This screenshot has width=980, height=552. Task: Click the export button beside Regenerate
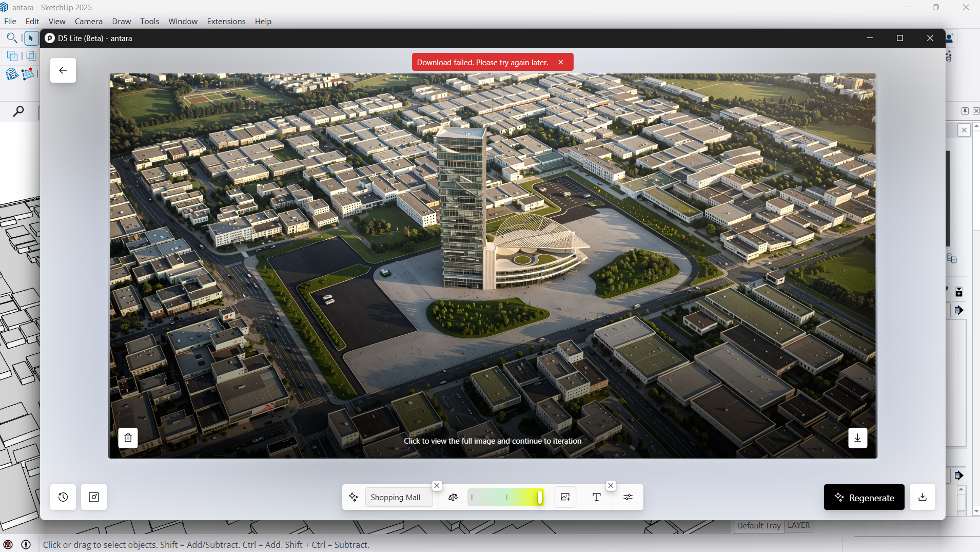tap(922, 497)
